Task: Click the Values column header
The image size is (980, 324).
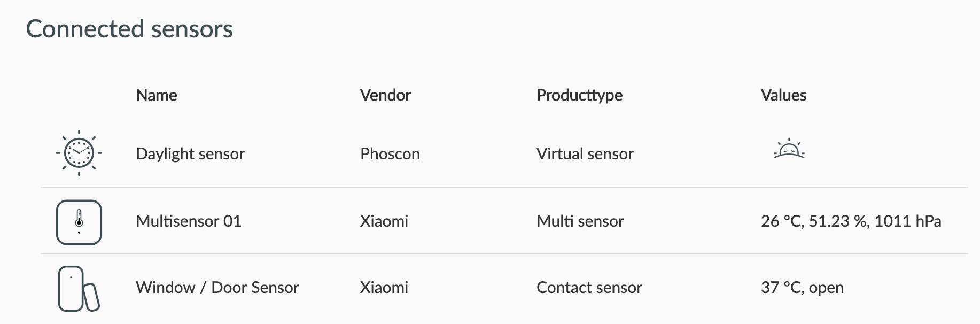Action: 783,95
